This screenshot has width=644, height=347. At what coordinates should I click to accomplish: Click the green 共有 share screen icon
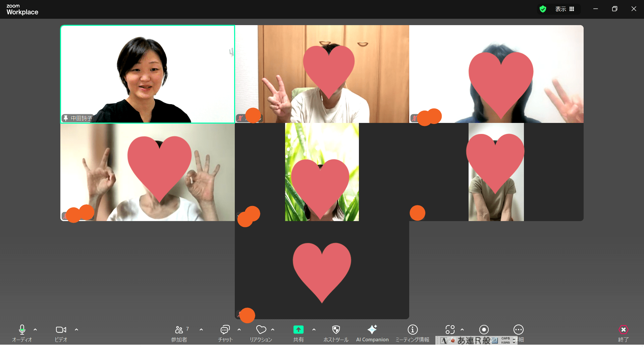tap(298, 330)
